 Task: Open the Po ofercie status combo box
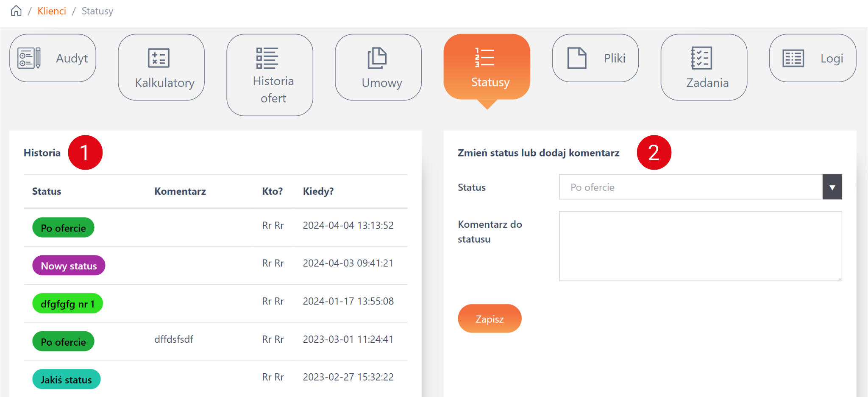[x=690, y=187]
